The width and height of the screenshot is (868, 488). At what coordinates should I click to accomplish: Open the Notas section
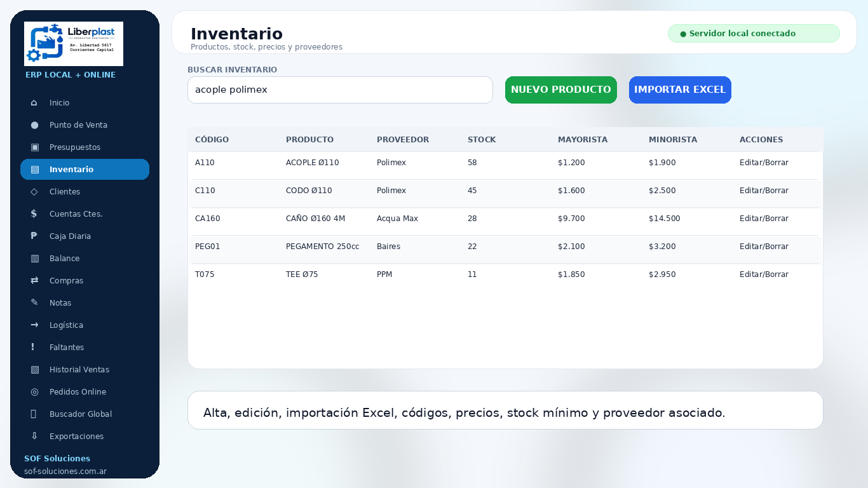pyautogui.click(x=85, y=303)
